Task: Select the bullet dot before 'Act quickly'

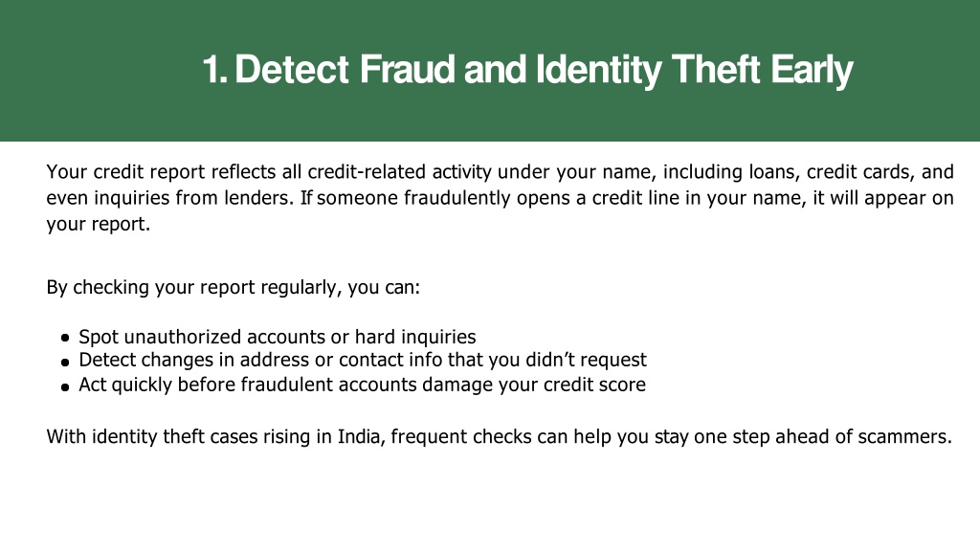Action: (x=65, y=386)
